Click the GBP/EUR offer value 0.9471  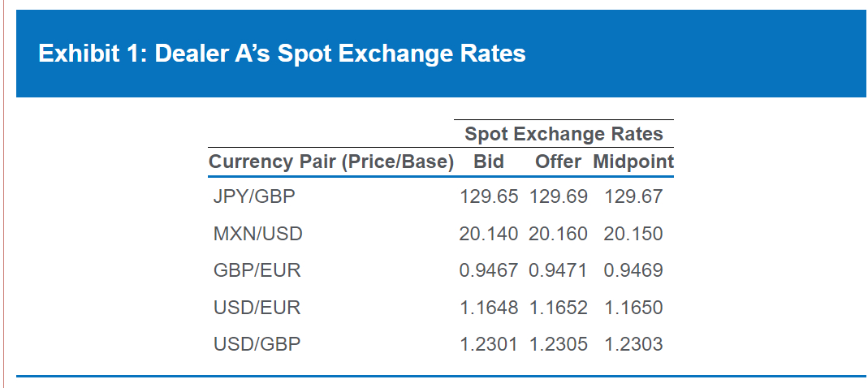pos(559,270)
